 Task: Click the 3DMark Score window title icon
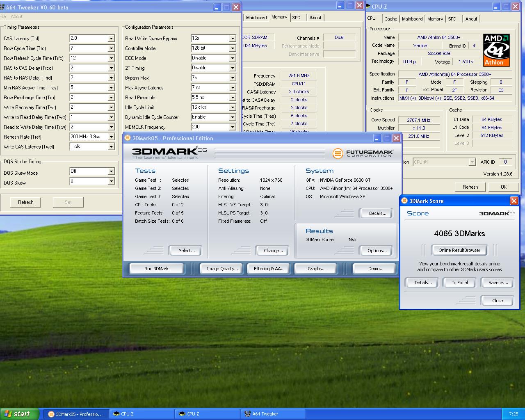tap(405, 201)
